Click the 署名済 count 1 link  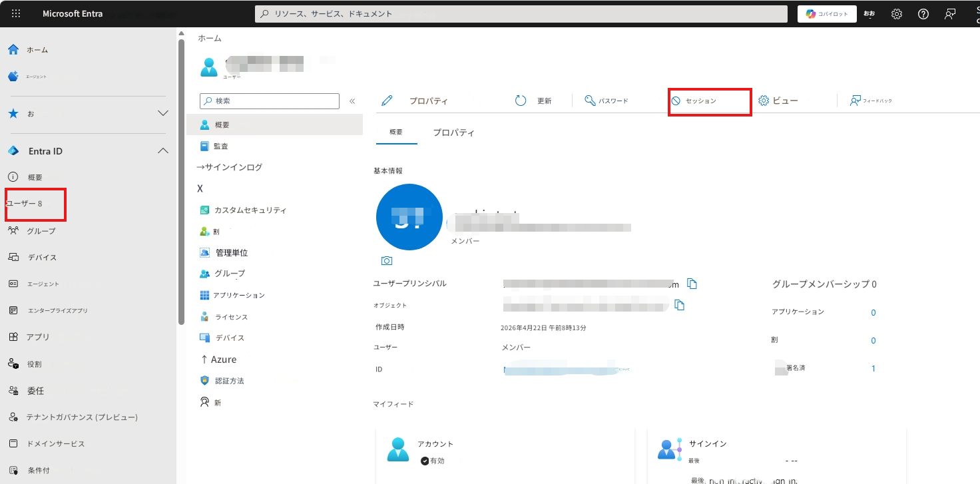pyautogui.click(x=873, y=368)
